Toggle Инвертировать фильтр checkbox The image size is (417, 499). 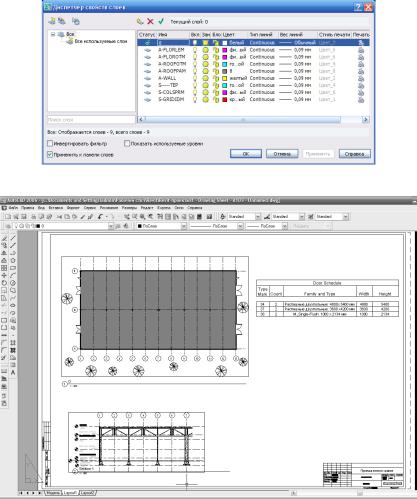50,144
